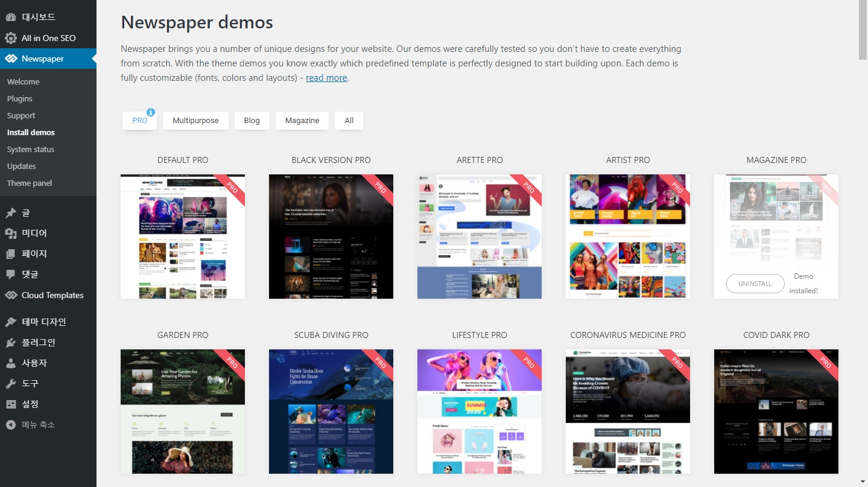The height and width of the screenshot is (487, 868).
Task: Open the Theme panel submenu item
Action: [30, 183]
